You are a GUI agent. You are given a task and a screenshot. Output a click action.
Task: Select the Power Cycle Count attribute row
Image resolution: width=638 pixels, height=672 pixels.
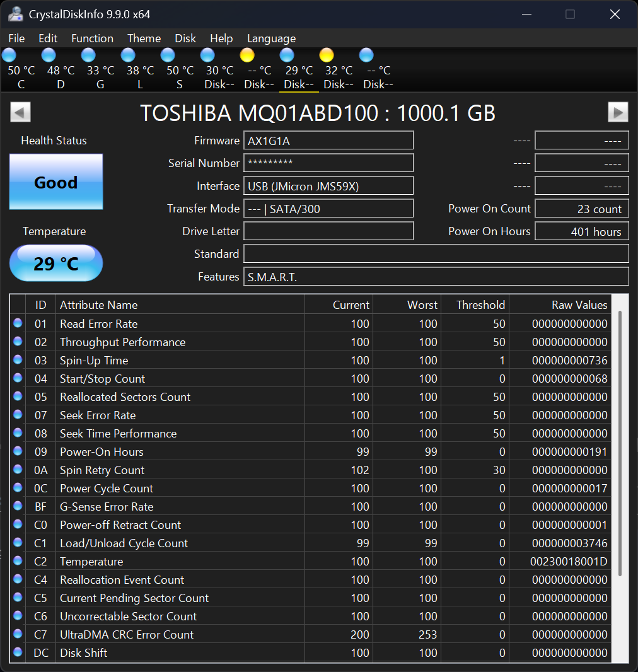311,488
